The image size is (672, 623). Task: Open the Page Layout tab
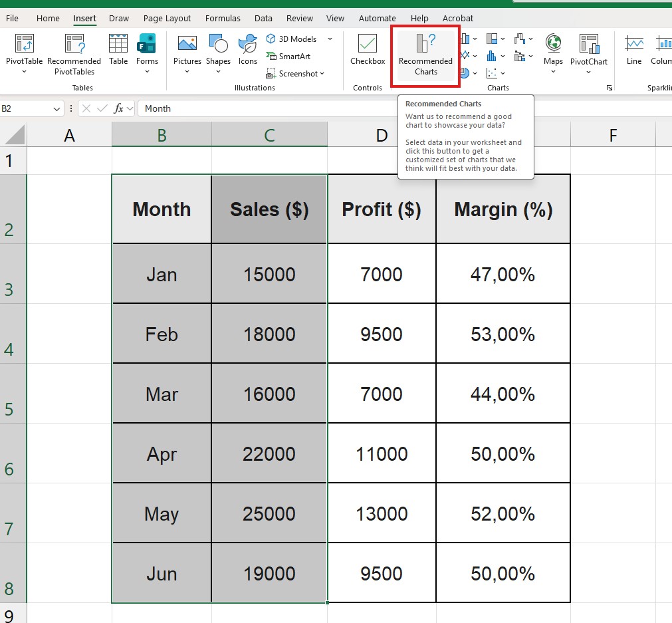[x=167, y=18]
